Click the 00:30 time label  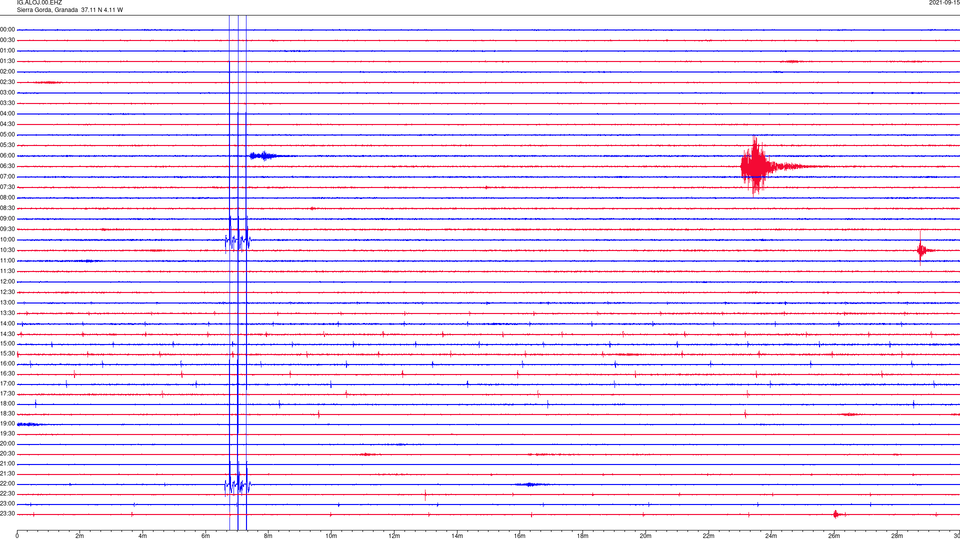[x=7, y=40]
